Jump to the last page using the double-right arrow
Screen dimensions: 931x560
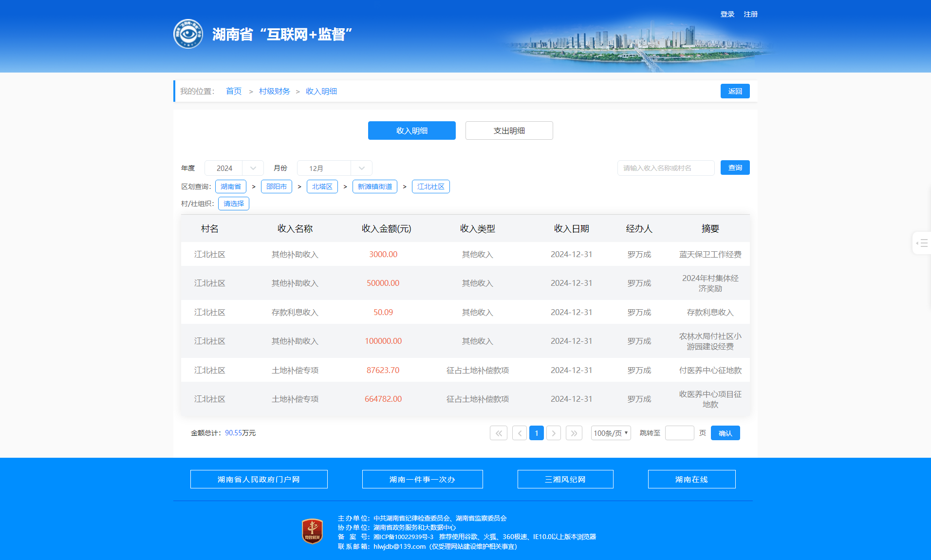coord(574,433)
